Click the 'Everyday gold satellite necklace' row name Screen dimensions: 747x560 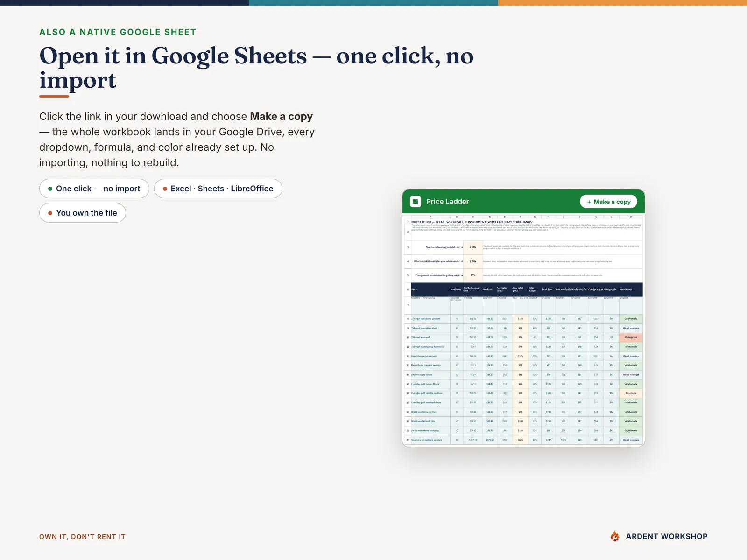427,393
